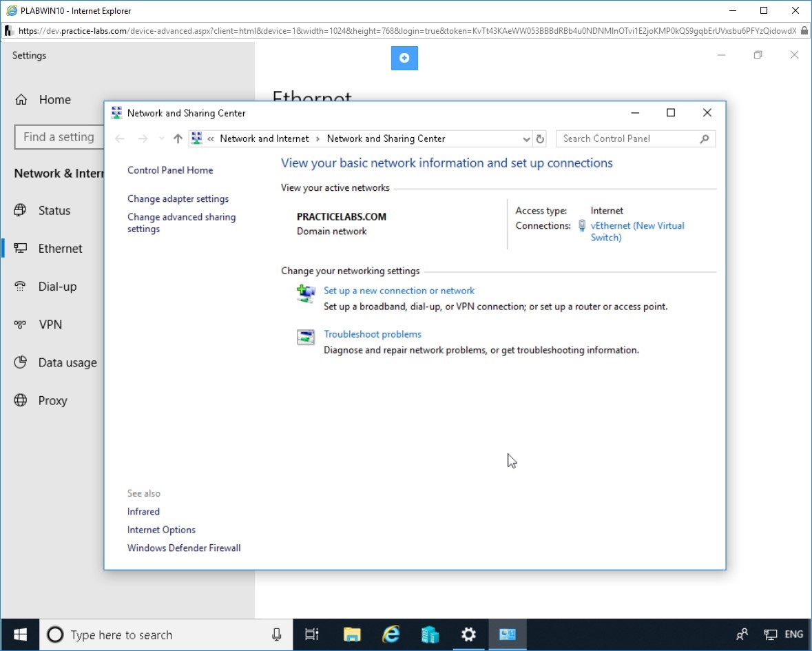
Task: Click the Data usage pie icon
Action: pos(20,362)
